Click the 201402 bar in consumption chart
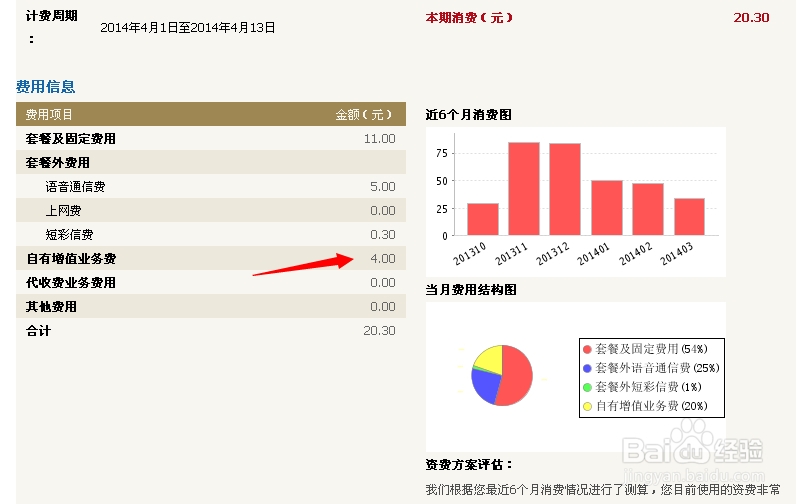Image resolution: width=811 pixels, height=504 pixels. click(648, 209)
